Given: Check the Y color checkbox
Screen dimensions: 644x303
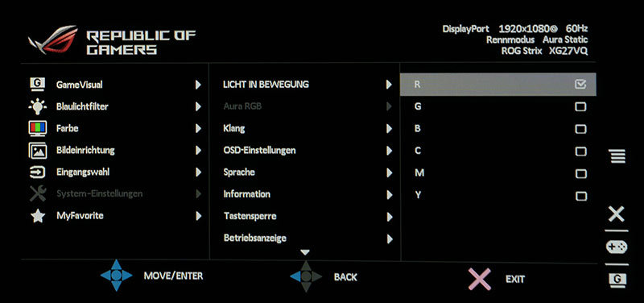Looking at the screenshot, I should coord(580,196).
